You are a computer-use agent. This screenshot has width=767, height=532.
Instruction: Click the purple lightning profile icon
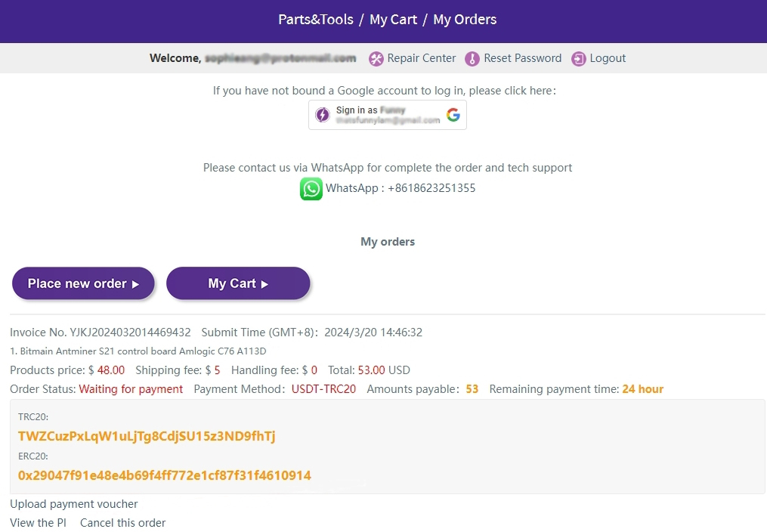click(x=323, y=115)
